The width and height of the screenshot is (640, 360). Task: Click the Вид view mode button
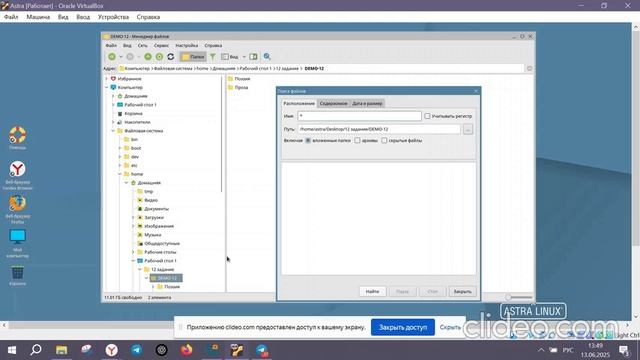pos(230,57)
